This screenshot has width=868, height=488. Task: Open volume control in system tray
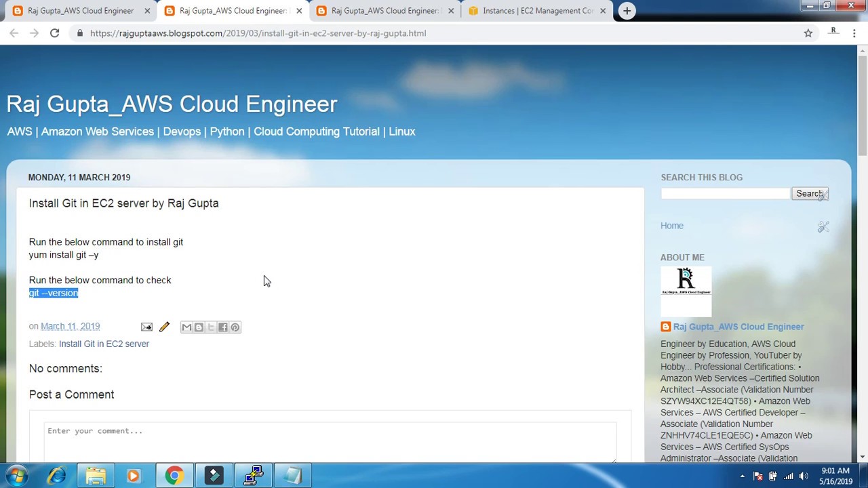804,476
